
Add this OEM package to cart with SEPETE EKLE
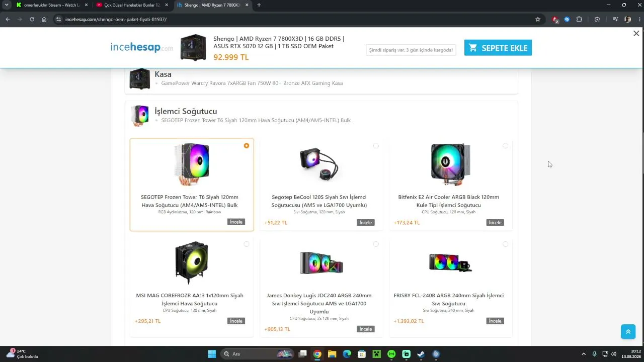[x=498, y=48]
